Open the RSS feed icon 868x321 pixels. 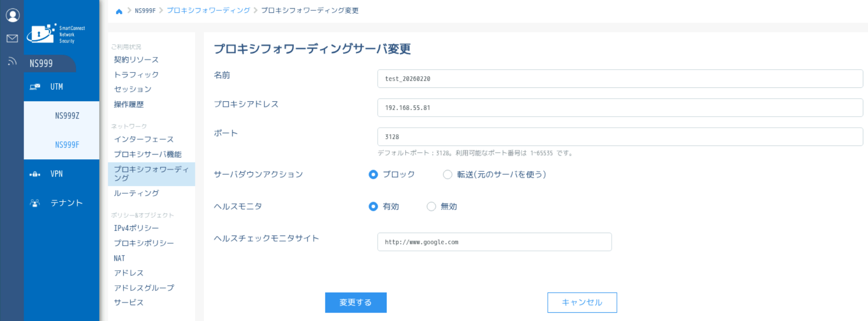pos(13,61)
